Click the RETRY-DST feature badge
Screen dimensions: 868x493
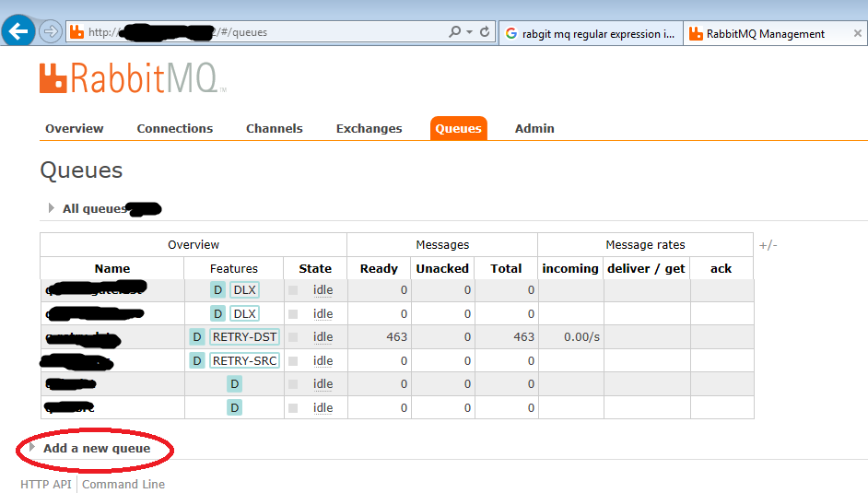point(245,337)
